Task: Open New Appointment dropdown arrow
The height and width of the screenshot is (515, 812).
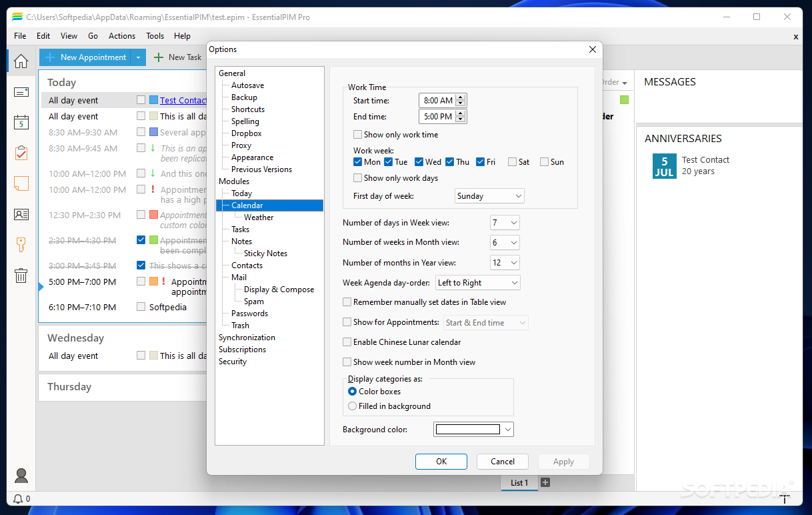Action: click(138, 57)
